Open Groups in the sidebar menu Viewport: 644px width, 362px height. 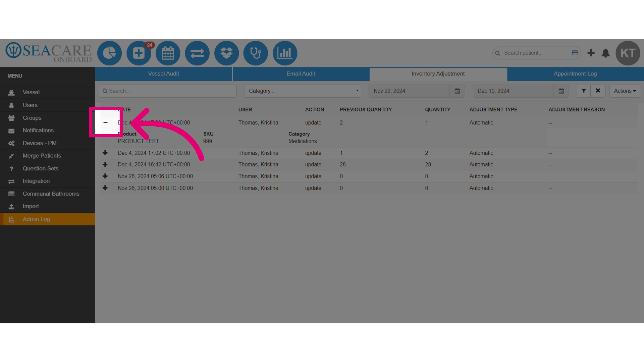point(47,118)
